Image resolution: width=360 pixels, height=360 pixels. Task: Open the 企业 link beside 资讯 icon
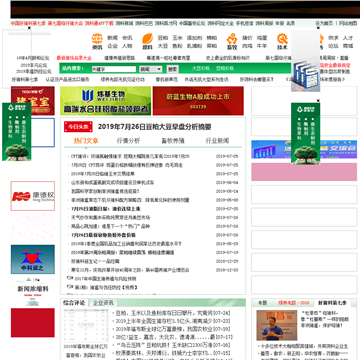tap(112, 46)
